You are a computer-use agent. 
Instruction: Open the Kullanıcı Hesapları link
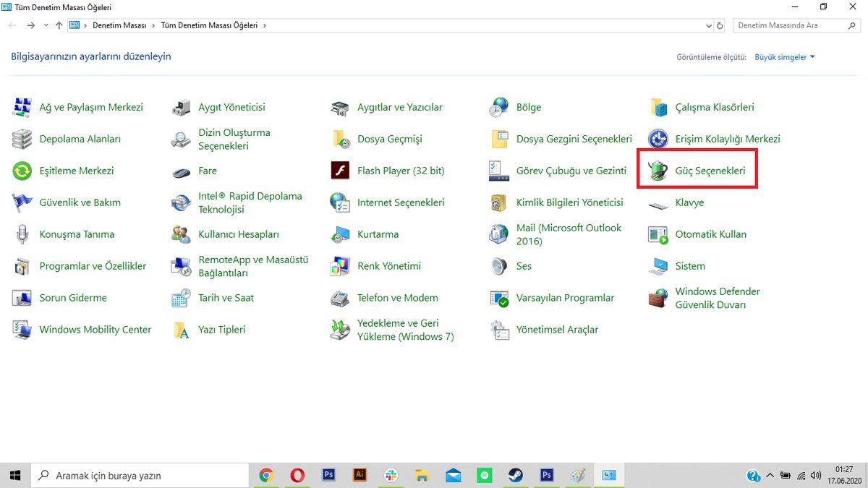pos(238,234)
